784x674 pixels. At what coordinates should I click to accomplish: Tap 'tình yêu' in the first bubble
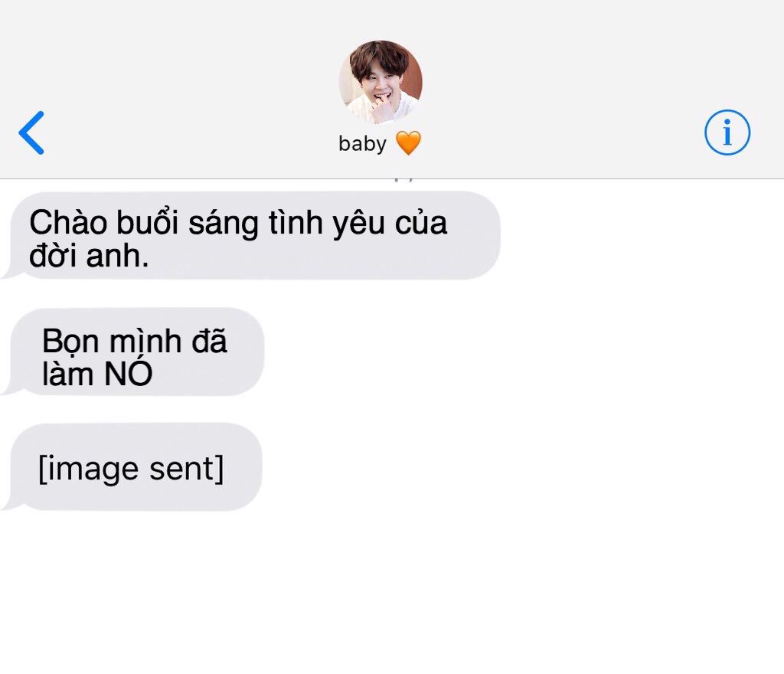click(326, 224)
